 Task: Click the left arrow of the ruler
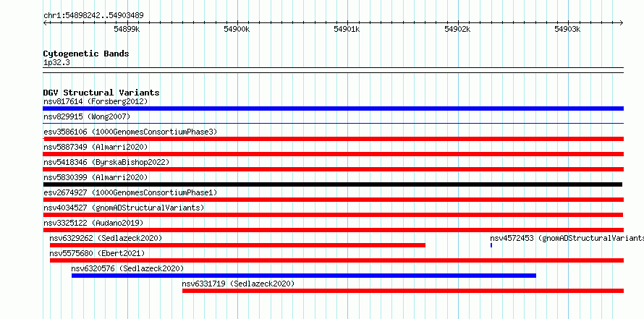coord(45,22)
